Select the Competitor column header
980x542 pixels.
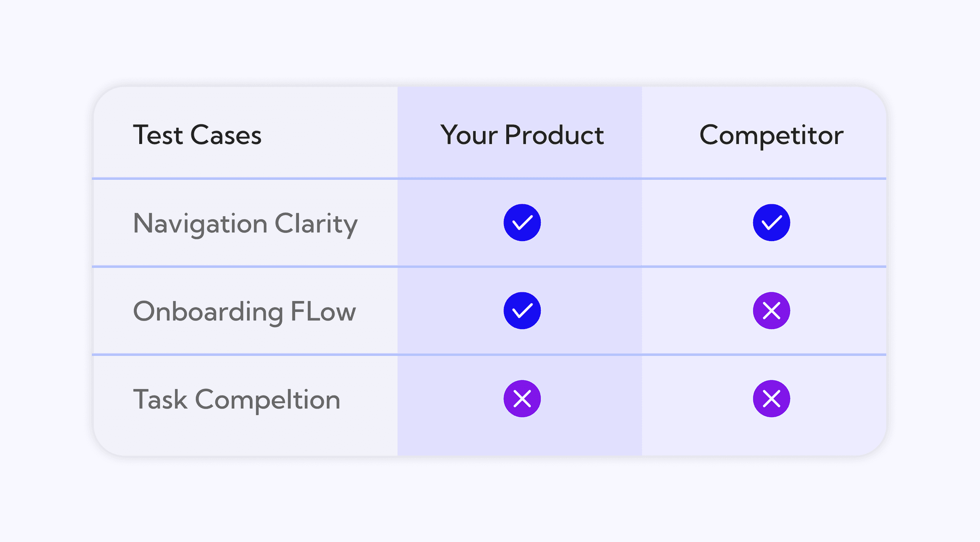click(771, 135)
